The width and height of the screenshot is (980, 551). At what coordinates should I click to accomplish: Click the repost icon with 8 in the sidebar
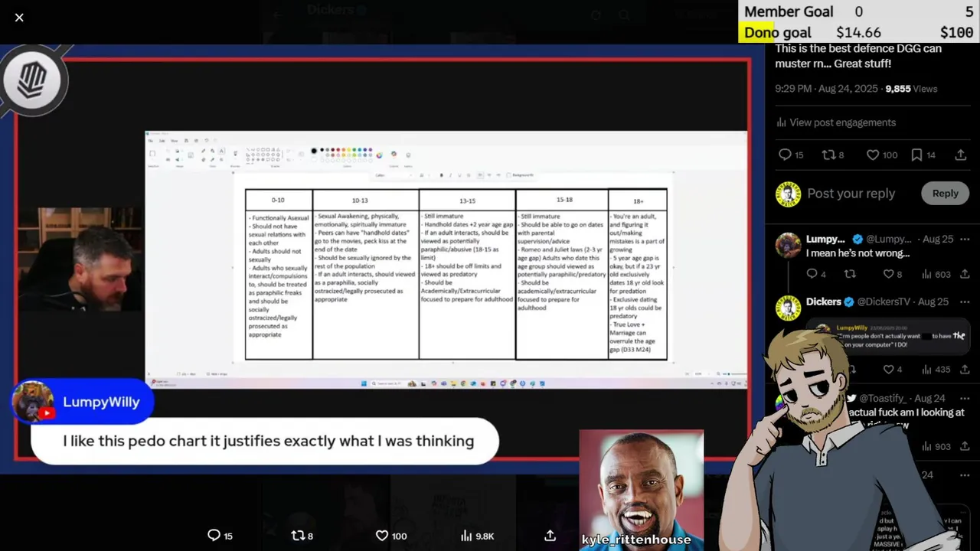click(x=828, y=155)
